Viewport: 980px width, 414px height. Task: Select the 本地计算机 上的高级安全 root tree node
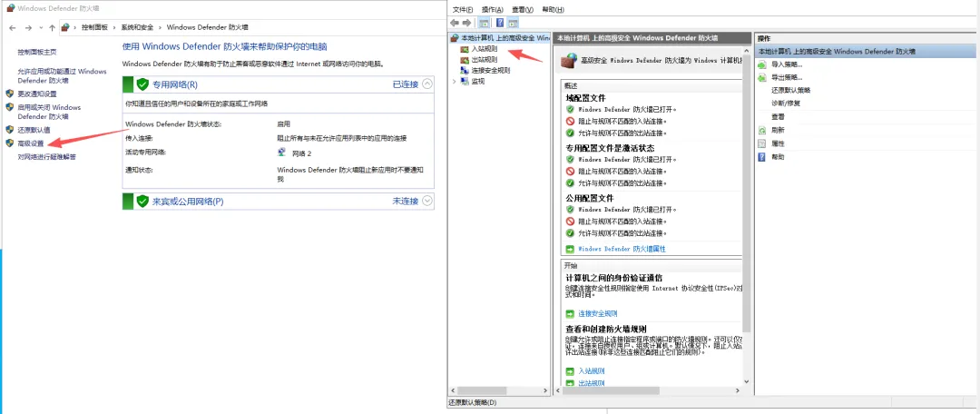click(499, 38)
